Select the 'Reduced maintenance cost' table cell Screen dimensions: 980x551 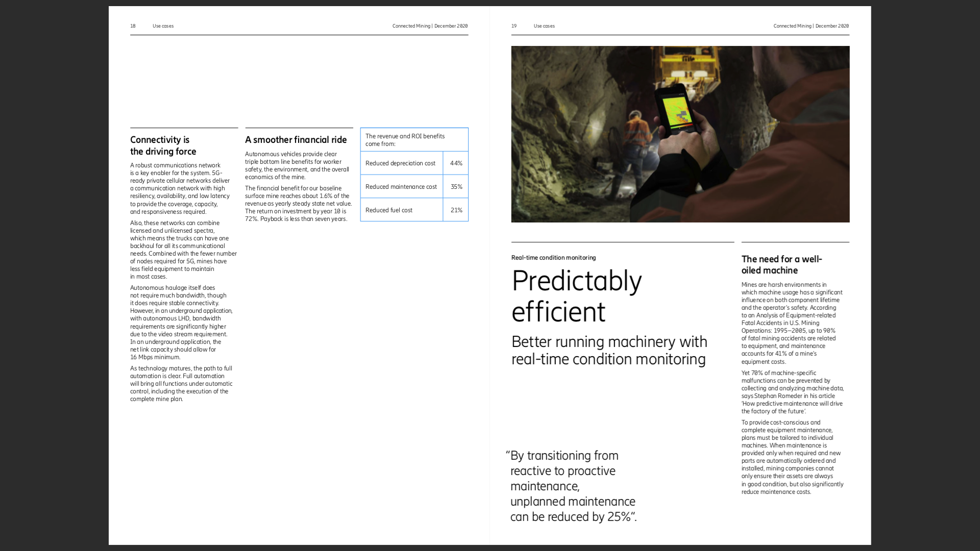coord(402,187)
